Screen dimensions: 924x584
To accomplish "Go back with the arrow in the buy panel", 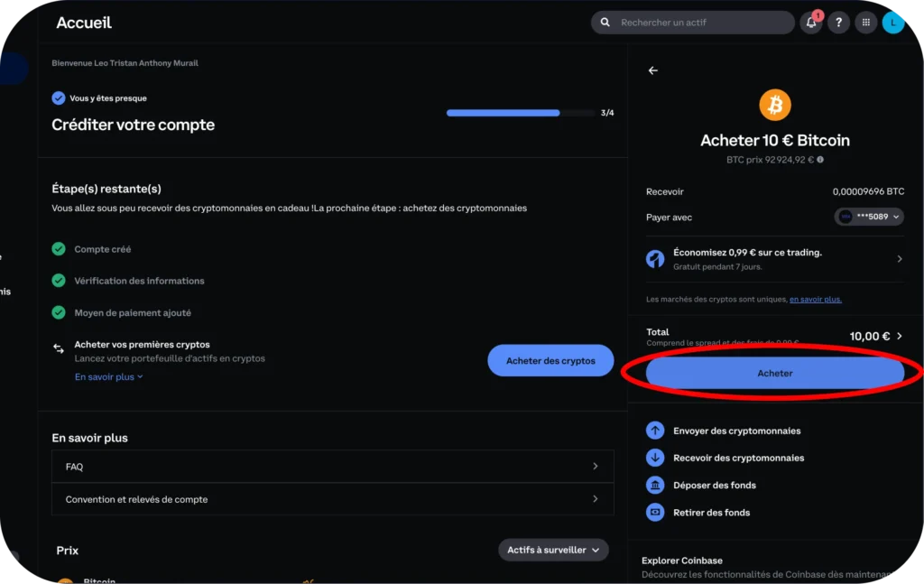I will coord(653,70).
